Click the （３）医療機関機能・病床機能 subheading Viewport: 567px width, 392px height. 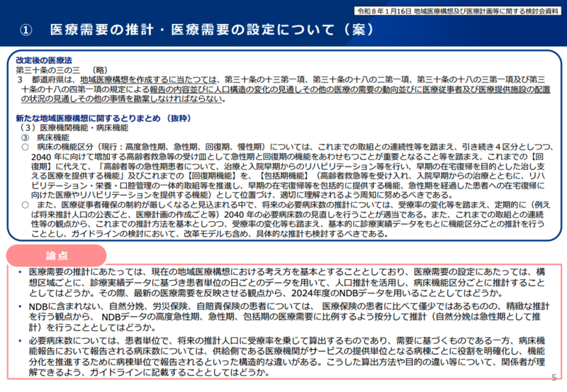(74, 128)
